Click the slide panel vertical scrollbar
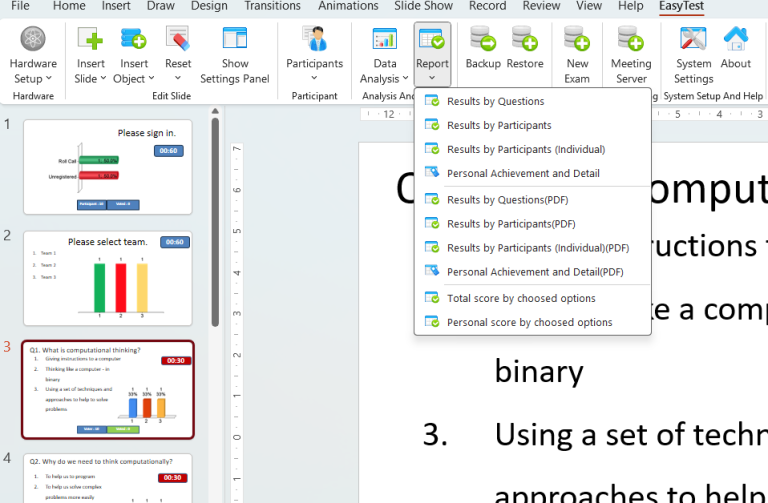Screen dimensions: 768x503 pyautogui.click(x=215, y=223)
